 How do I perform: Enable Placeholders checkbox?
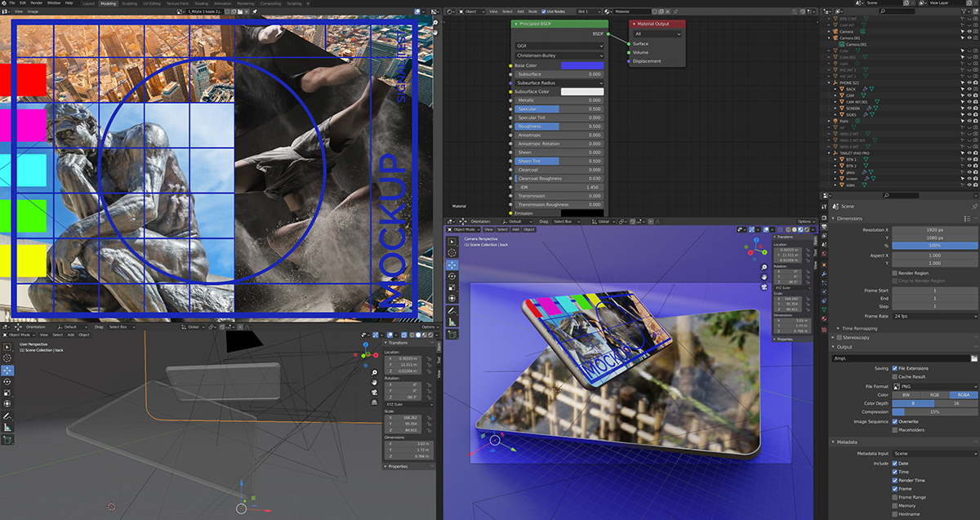pos(894,429)
